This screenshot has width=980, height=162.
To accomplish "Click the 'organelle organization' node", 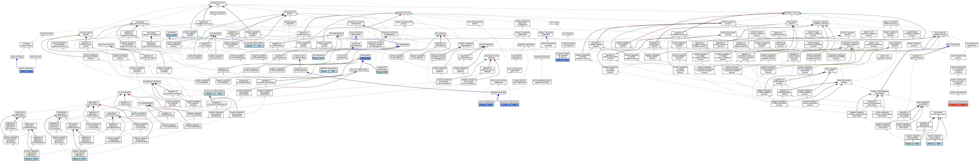I will click(x=526, y=45).
